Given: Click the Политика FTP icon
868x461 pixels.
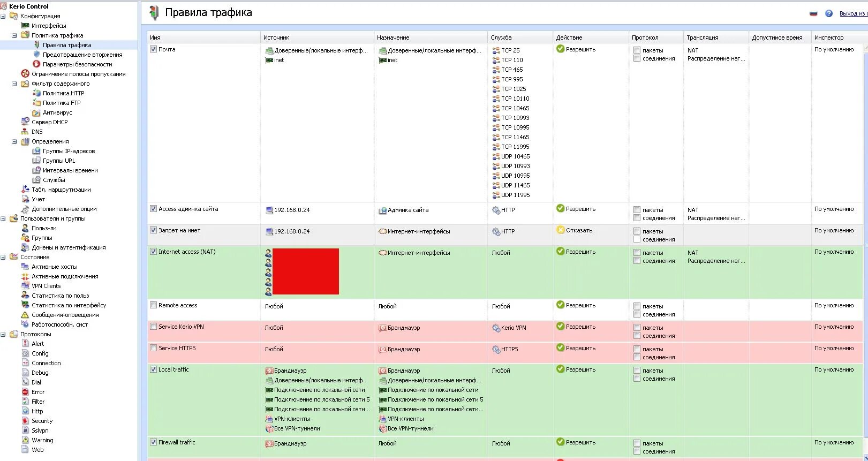Looking at the screenshot, I should (36, 103).
